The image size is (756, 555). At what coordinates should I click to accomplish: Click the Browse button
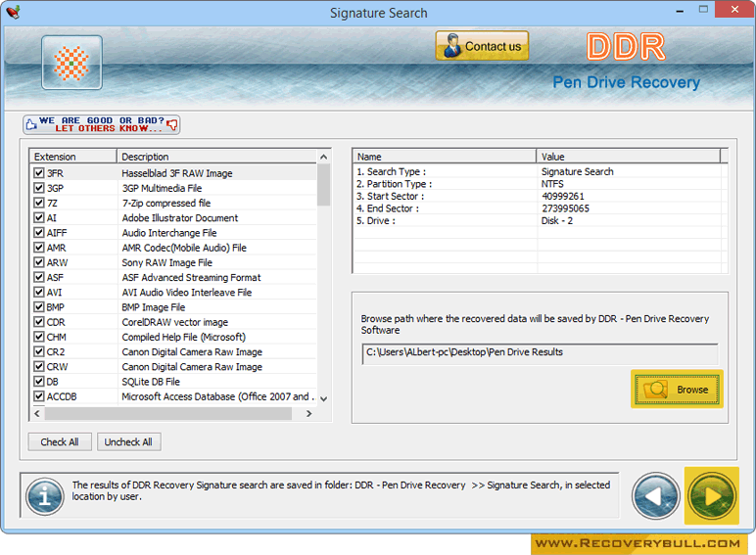(677, 389)
